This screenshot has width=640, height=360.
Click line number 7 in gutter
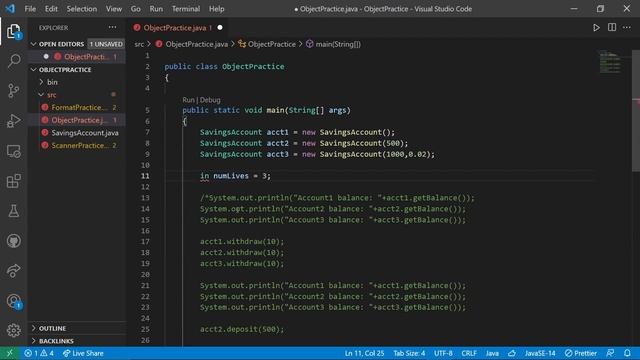147,132
